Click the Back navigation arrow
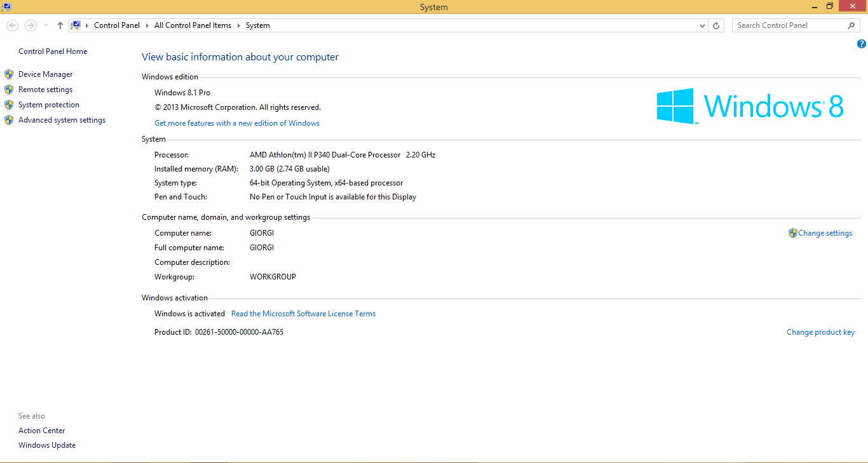Screen dimensions: 868x463 click(12, 25)
